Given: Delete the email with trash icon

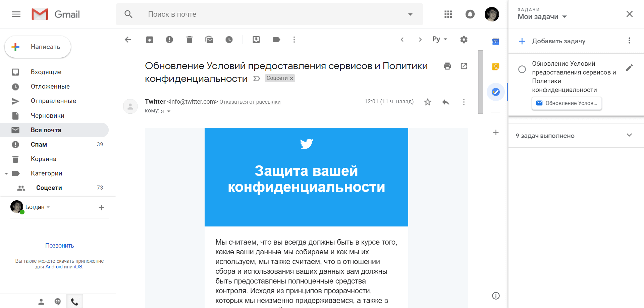Looking at the screenshot, I should coord(190,40).
